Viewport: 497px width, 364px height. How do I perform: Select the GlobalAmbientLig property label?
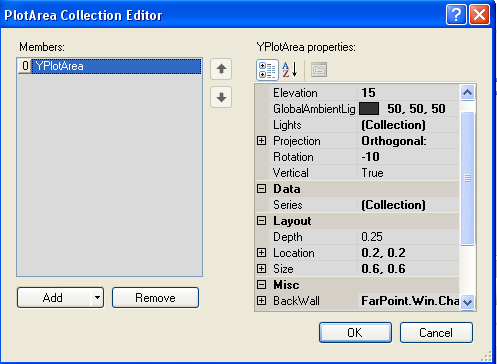314,109
